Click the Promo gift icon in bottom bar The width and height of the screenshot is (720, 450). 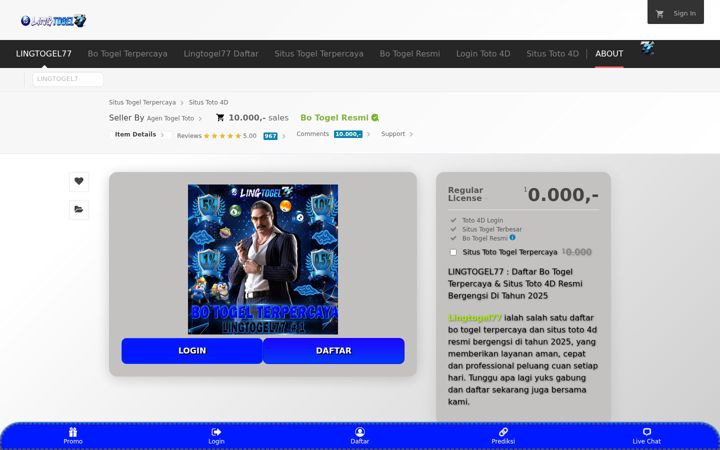pyautogui.click(x=73, y=432)
